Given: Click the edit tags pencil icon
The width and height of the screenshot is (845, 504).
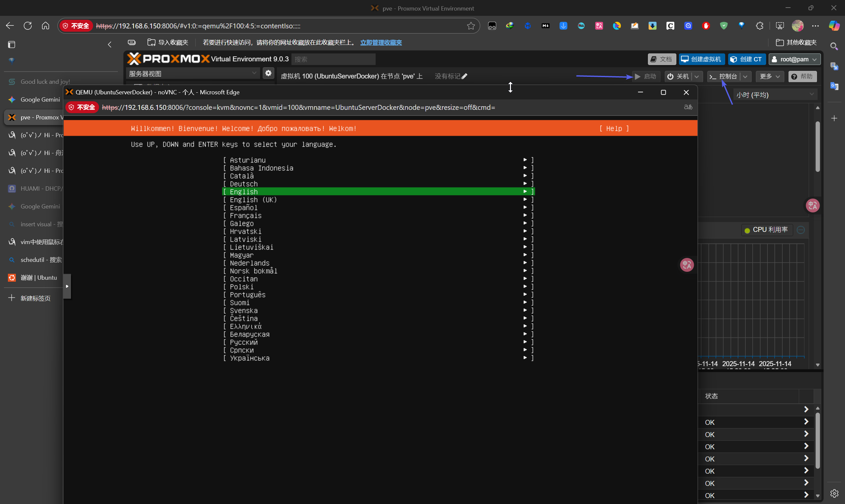Looking at the screenshot, I should 464,77.
